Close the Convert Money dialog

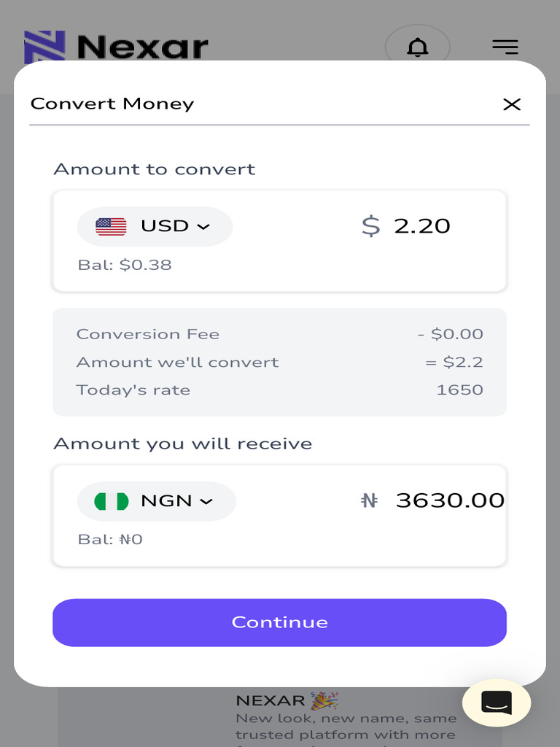click(512, 104)
